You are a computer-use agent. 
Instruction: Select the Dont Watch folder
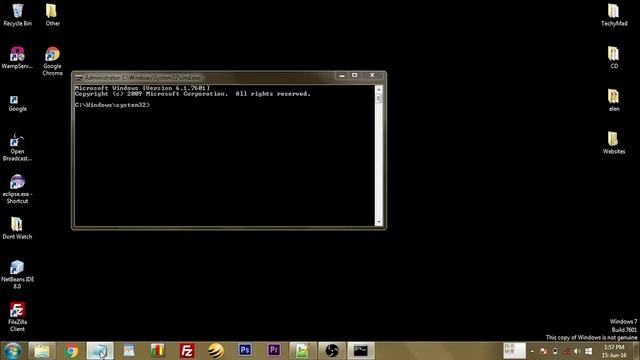tap(17, 228)
